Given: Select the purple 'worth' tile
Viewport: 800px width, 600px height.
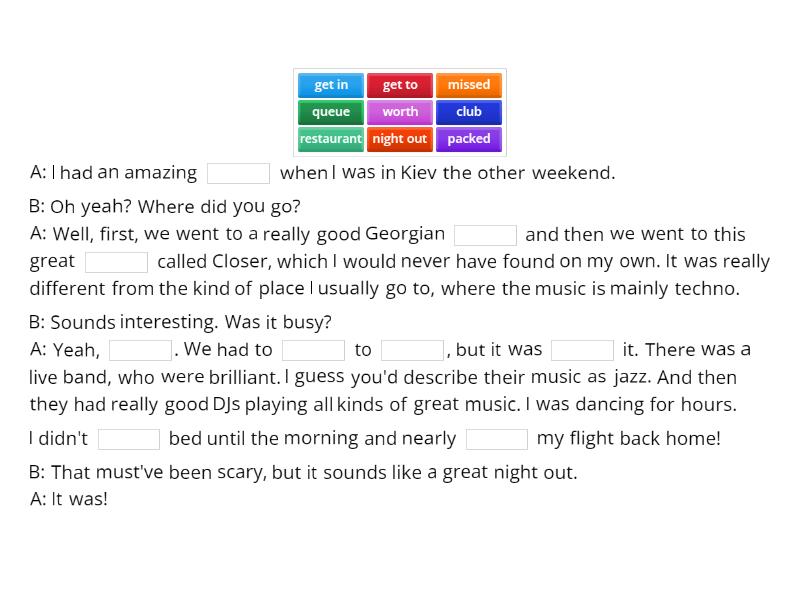Looking at the screenshot, I should (400, 112).
